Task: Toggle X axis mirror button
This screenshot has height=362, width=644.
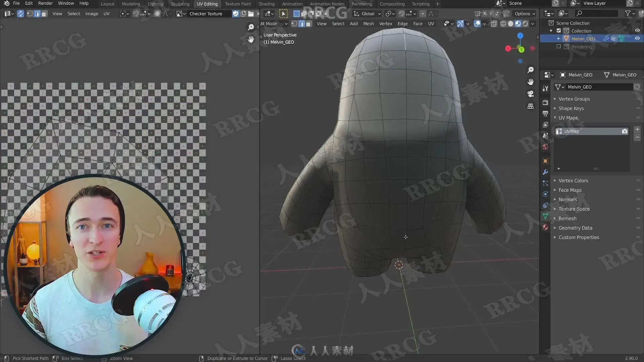Action: 485,14
